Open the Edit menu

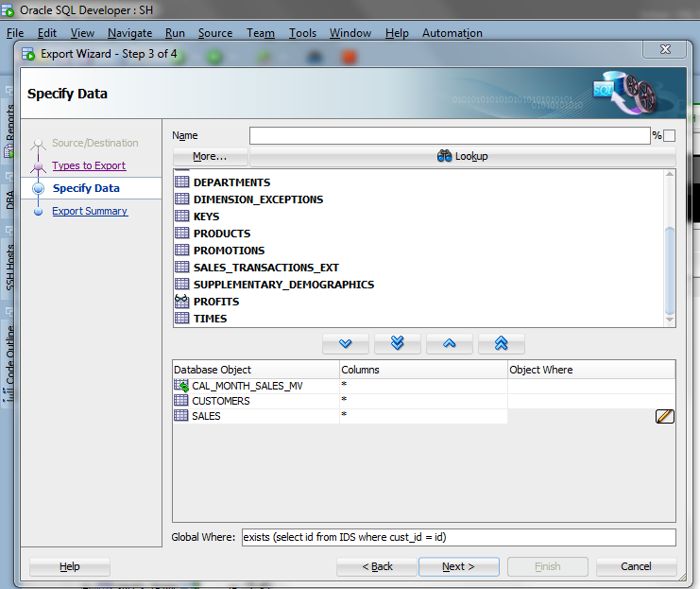click(47, 33)
